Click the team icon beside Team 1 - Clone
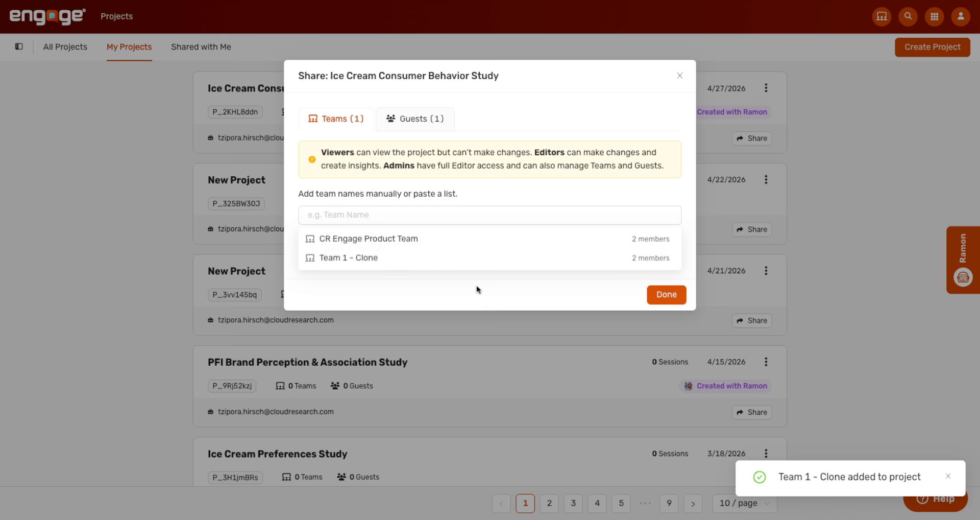This screenshot has width=980, height=520. coord(310,258)
